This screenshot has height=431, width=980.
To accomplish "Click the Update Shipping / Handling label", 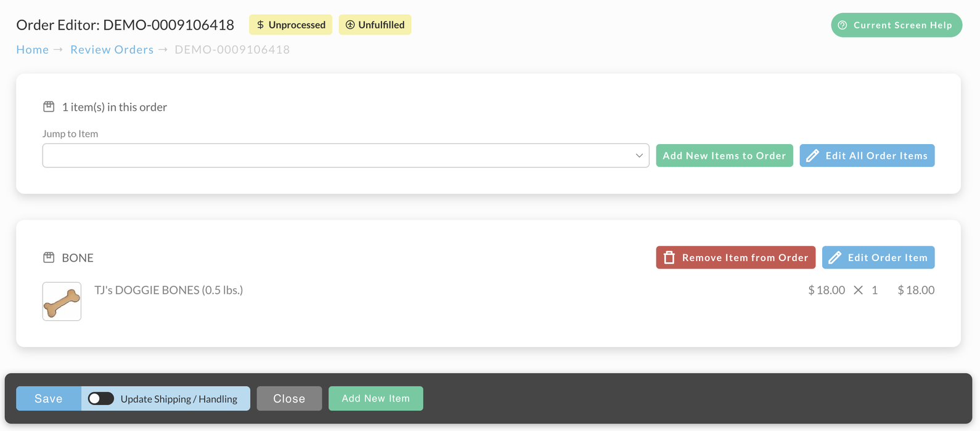I will 179,399.
